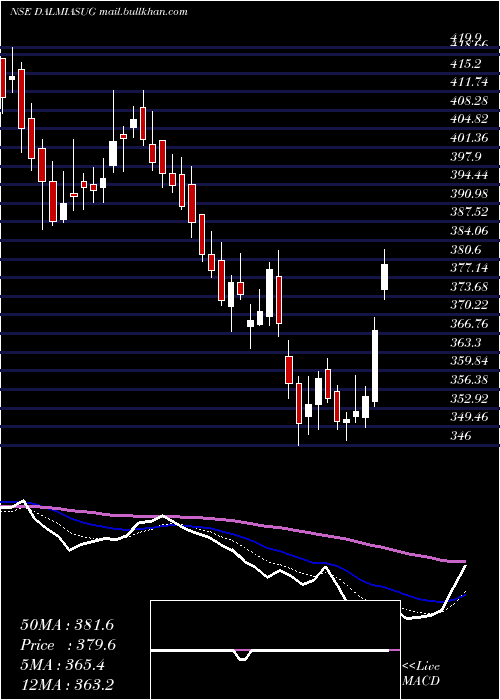The height and width of the screenshot is (700, 500).
Task: Click the 384.06 price axis label
Action: pyautogui.click(x=469, y=231)
